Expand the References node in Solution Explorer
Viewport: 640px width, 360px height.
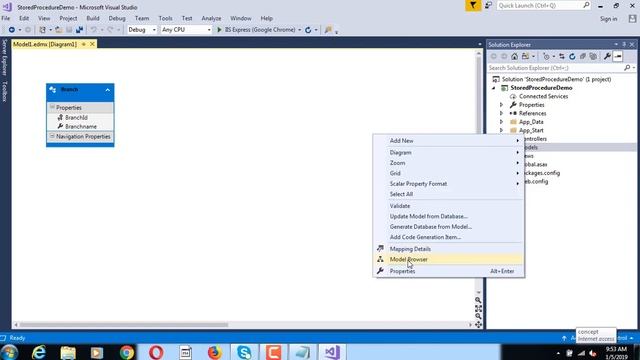coord(502,113)
